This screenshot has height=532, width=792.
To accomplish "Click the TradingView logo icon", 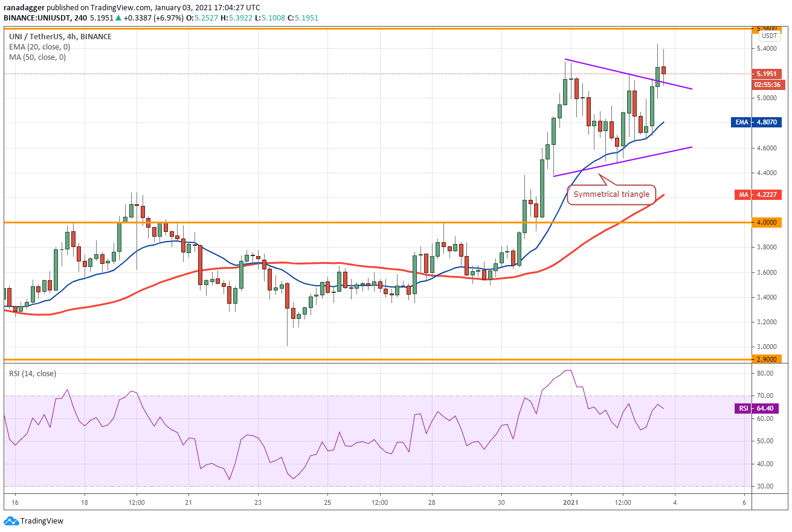I will [x=11, y=521].
